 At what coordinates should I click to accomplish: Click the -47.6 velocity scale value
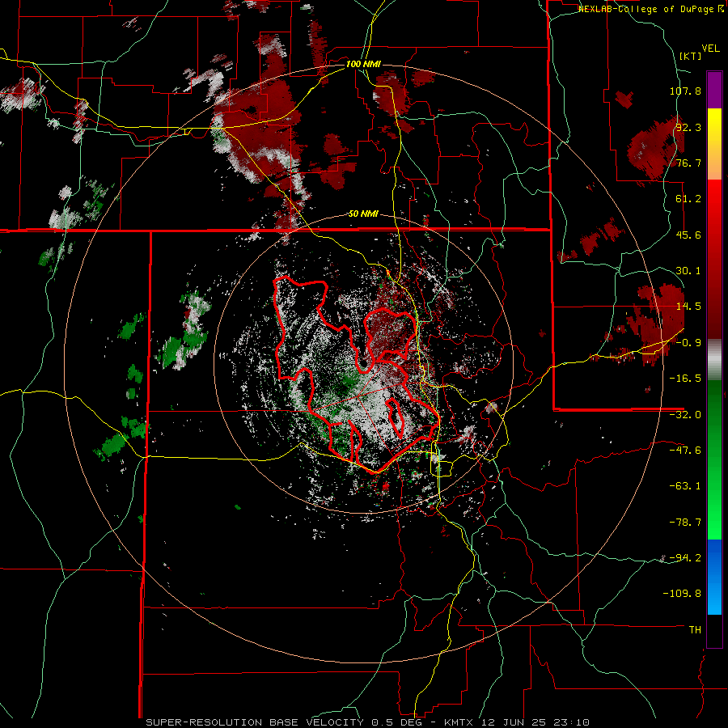(x=685, y=451)
